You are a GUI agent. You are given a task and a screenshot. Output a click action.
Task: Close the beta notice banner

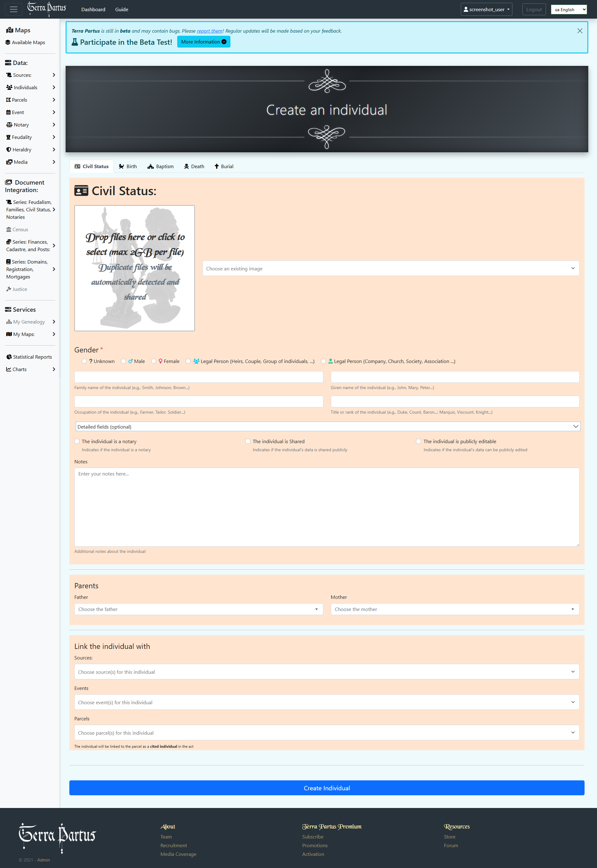(579, 31)
